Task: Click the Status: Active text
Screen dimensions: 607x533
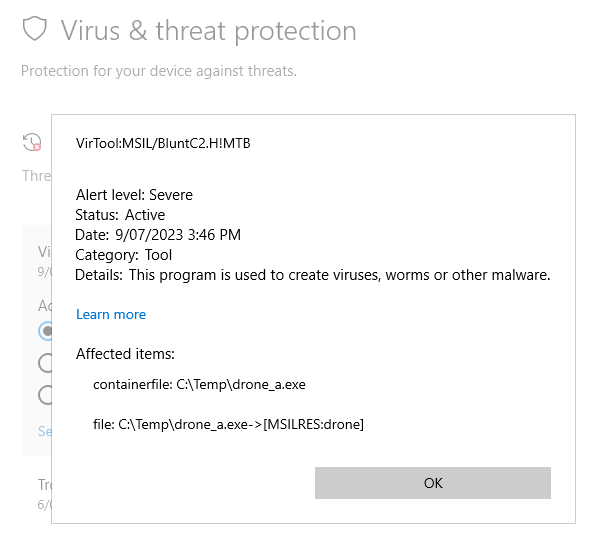Action: pos(120,215)
